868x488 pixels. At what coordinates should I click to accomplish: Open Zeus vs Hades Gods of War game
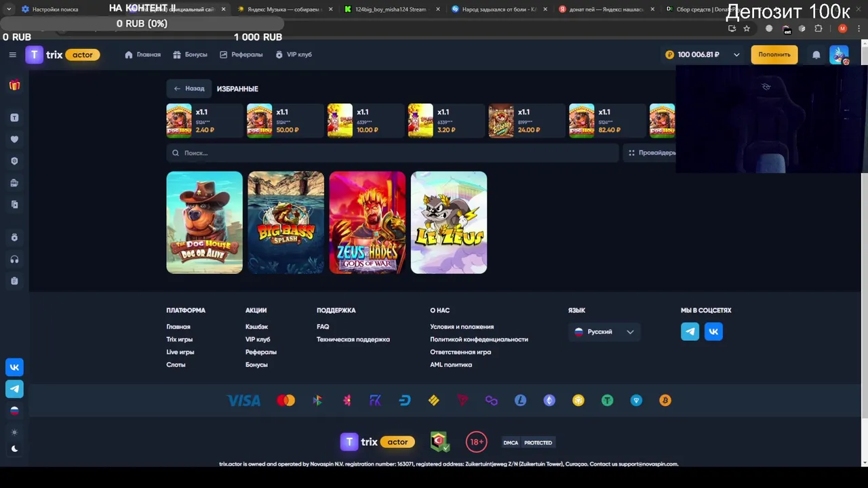(368, 222)
